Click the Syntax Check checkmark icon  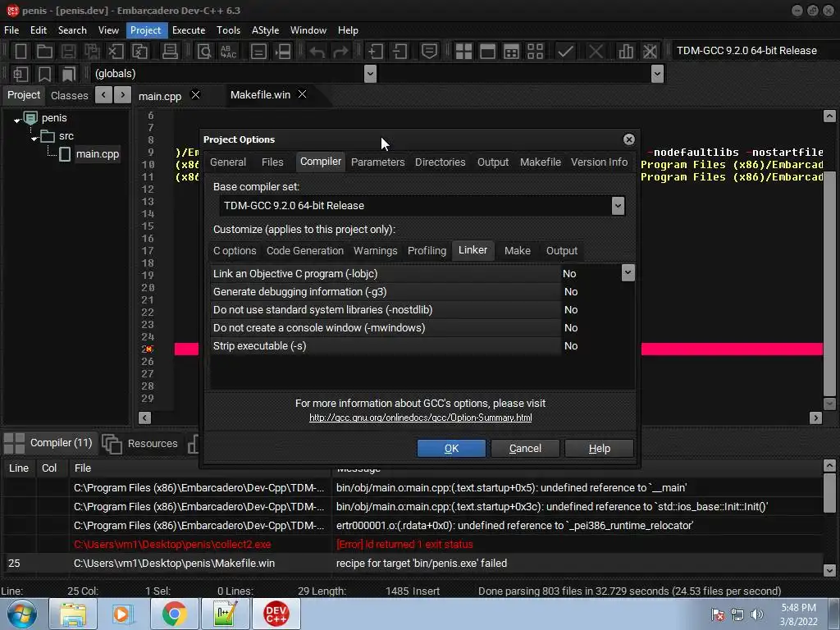pyautogui.click(x=565, y=52)
